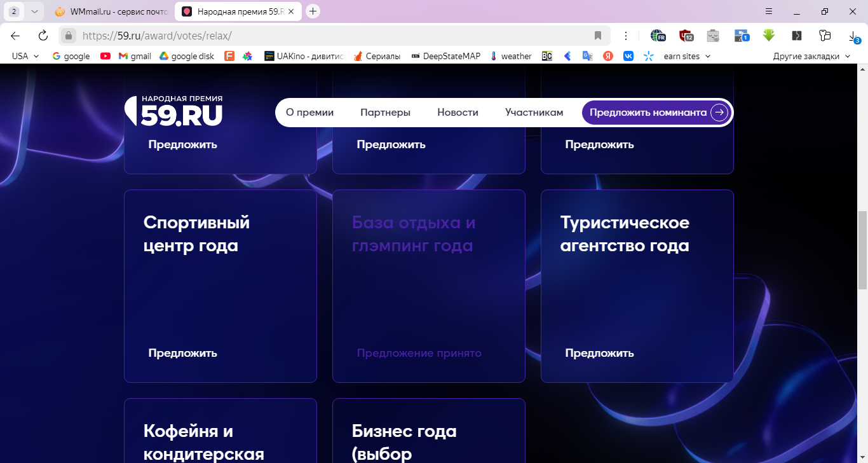Expand the USA bookmarks folder
Image resolution: width=868 pixels, height=463 pixels.
click(x=25, y=56)
